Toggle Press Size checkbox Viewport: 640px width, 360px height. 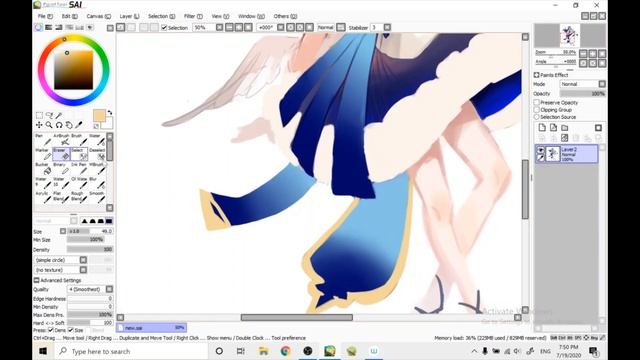point(71,330)
